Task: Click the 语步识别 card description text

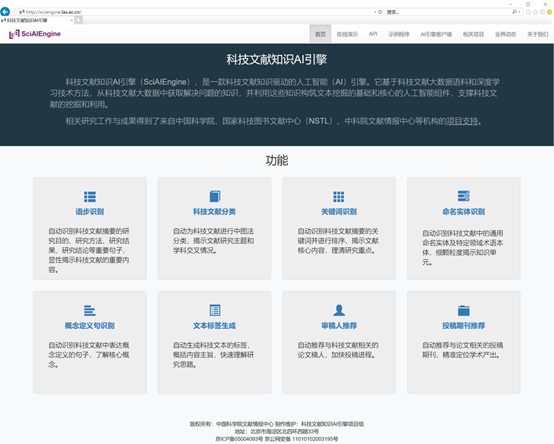Action: [89, 250]
